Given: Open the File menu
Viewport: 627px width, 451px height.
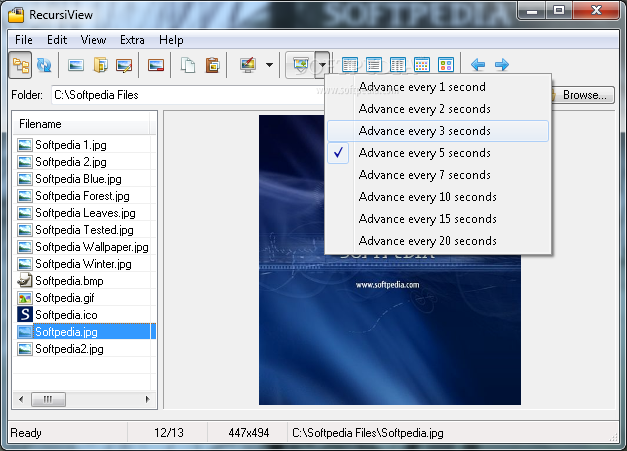Looking at the screenshot, I should [24, 40].
